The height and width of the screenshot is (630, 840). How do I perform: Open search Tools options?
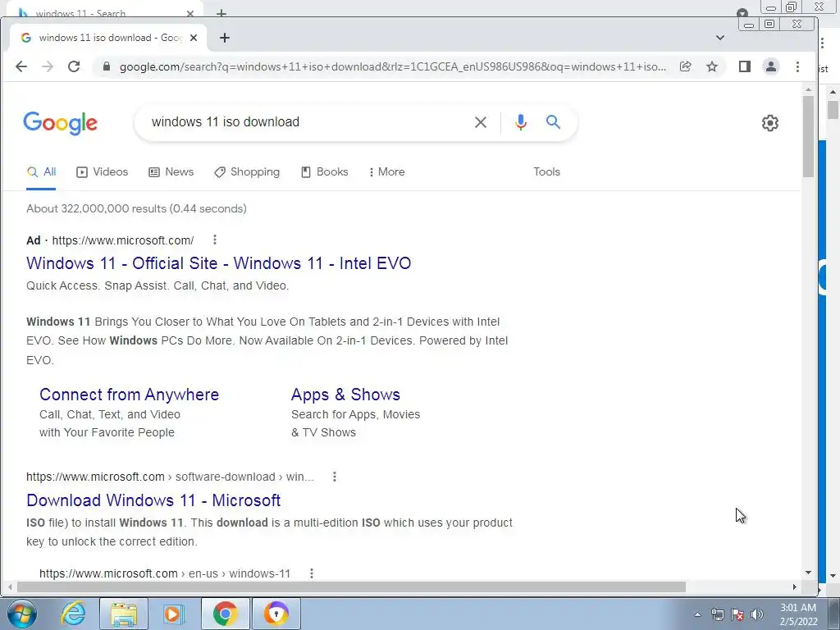(x=546, y=172)
